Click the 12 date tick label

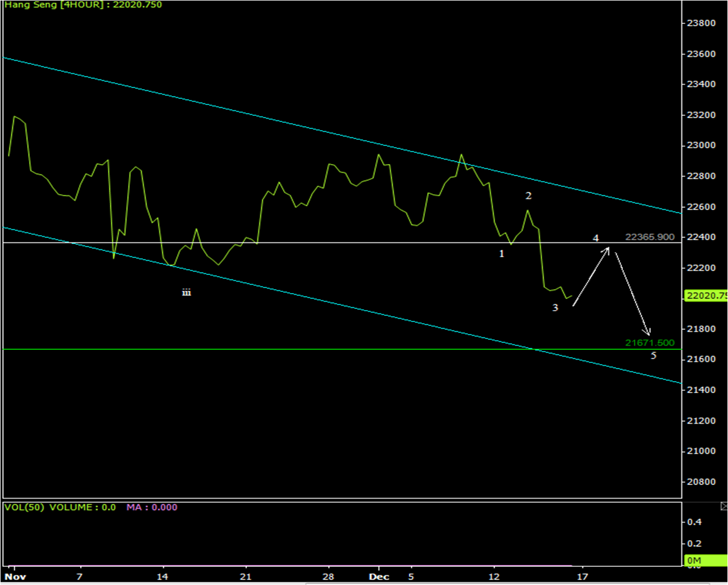pyautogui.click(x=495, y=576)
